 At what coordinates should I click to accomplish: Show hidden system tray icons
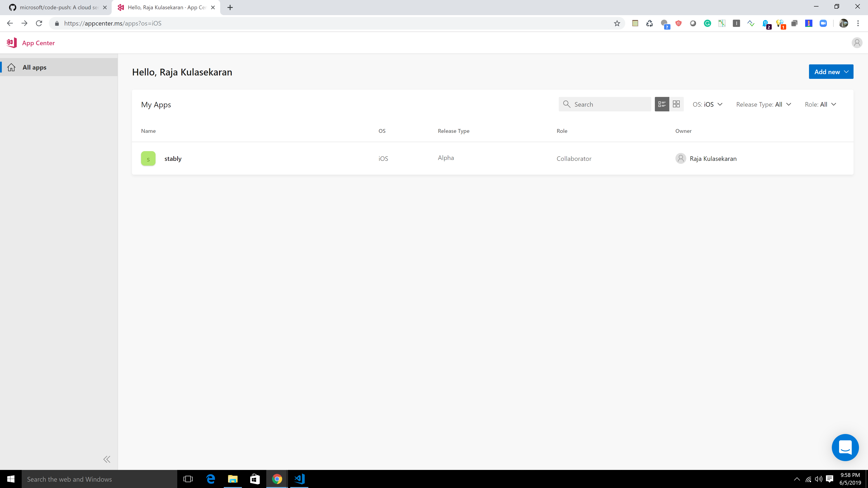797,479
